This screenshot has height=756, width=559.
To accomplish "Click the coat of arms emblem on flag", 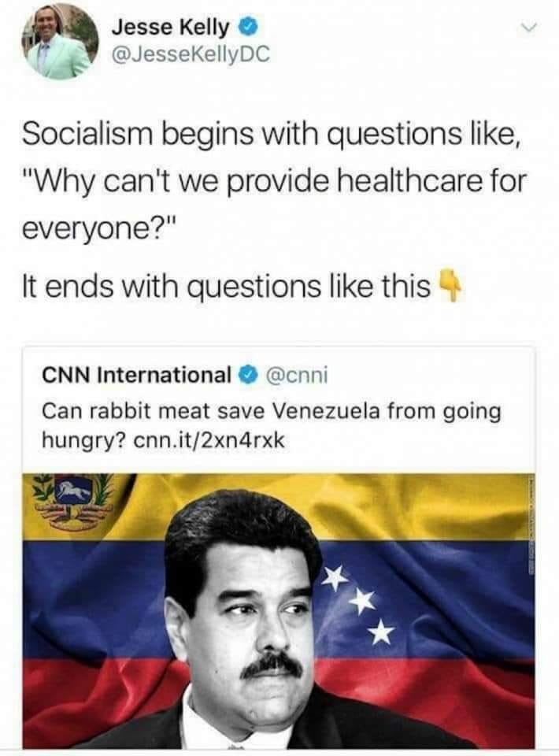I will pos(73,502).
